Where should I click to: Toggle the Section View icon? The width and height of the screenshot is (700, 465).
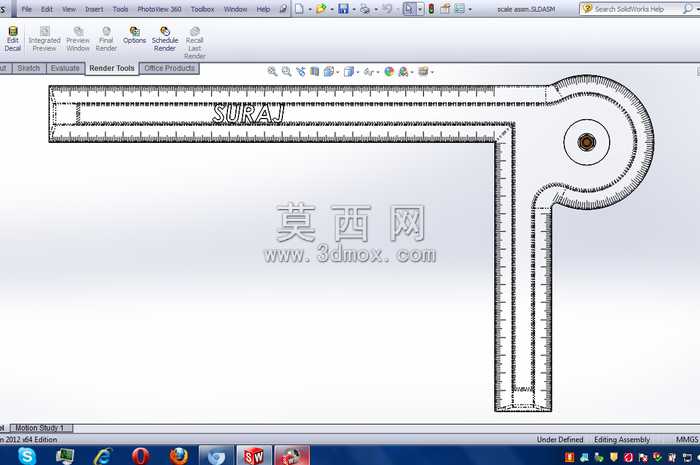click(315, 71)
